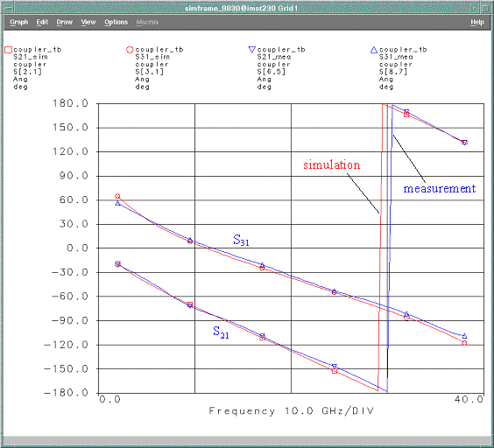The image size is (494, 448).
Task: Click the S31 curve label
Action: [241, 240]
